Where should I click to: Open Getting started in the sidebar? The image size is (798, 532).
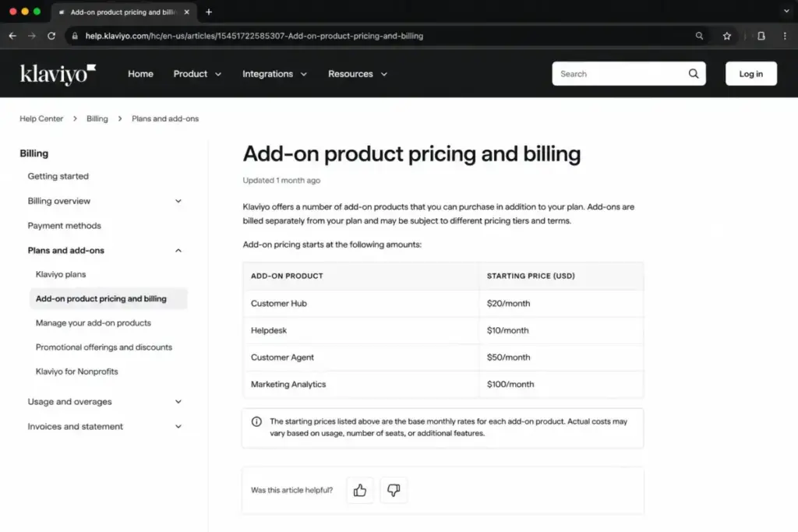pyautogui.click(x=58, y=176)
